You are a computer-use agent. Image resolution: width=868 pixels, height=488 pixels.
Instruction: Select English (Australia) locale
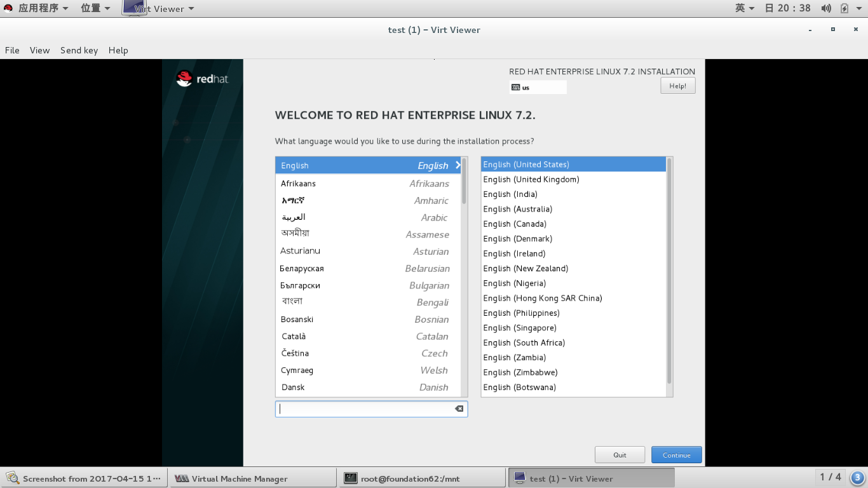point(574,209)
